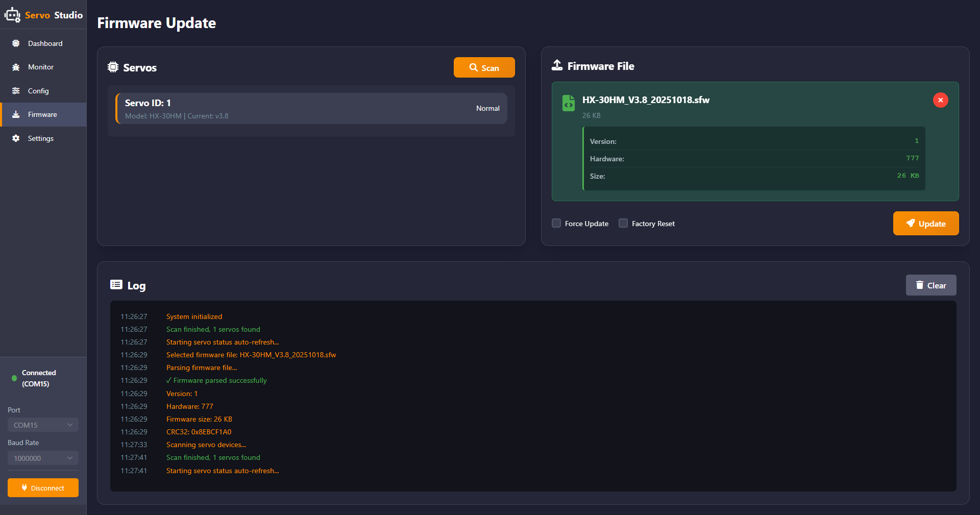This screenshot has width=980, height=515.
Task: Click the green connection status dot
Action: pos(14,378)
